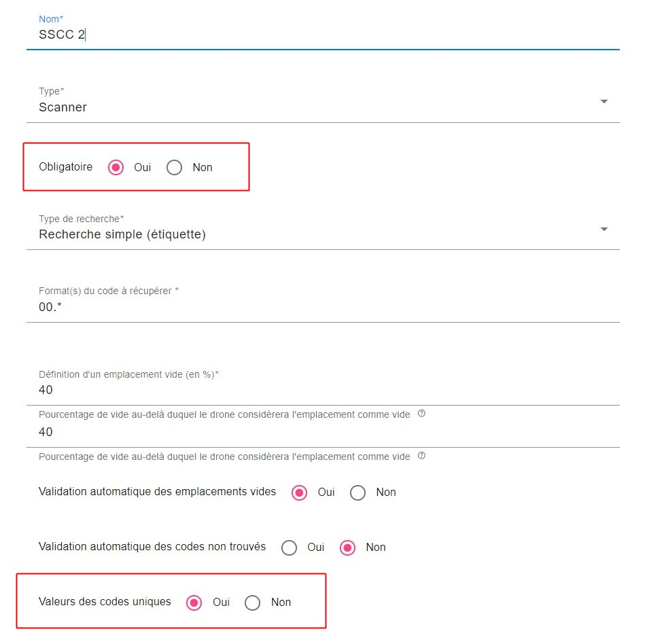
Task: Expand the Type de recherche dropdown arrow
Action: pyautogui.click(x=604, y=230)
